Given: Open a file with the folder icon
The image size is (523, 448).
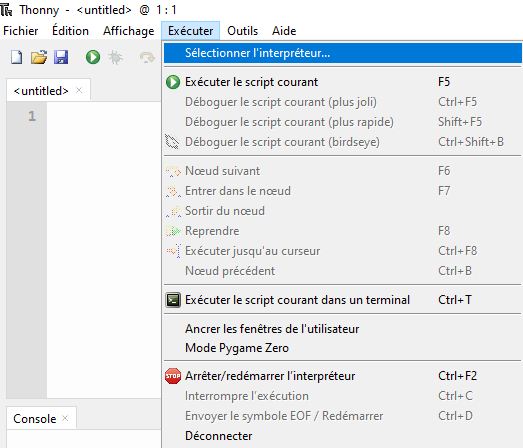Looking at the screenshot, I should pos(39,57).
